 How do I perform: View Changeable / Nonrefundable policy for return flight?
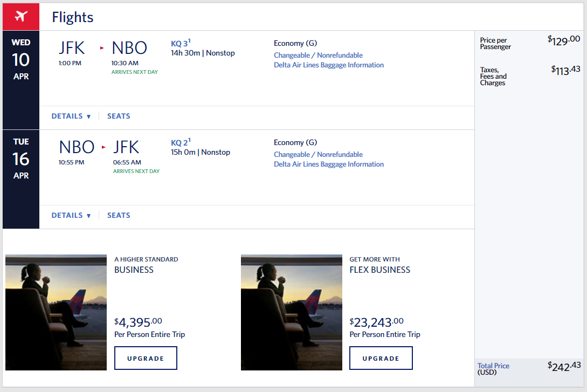pyautogui.click(x=318, y=154)
